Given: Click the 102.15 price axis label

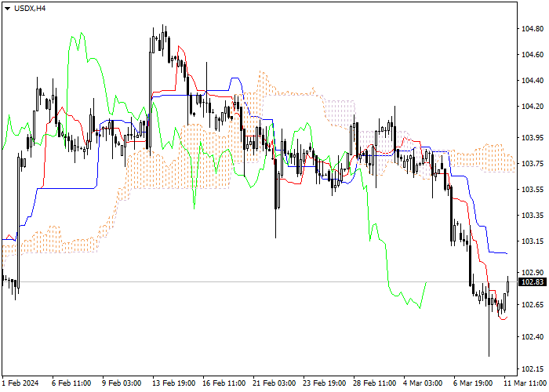Looking at the screenshot, I should [533, 369].
